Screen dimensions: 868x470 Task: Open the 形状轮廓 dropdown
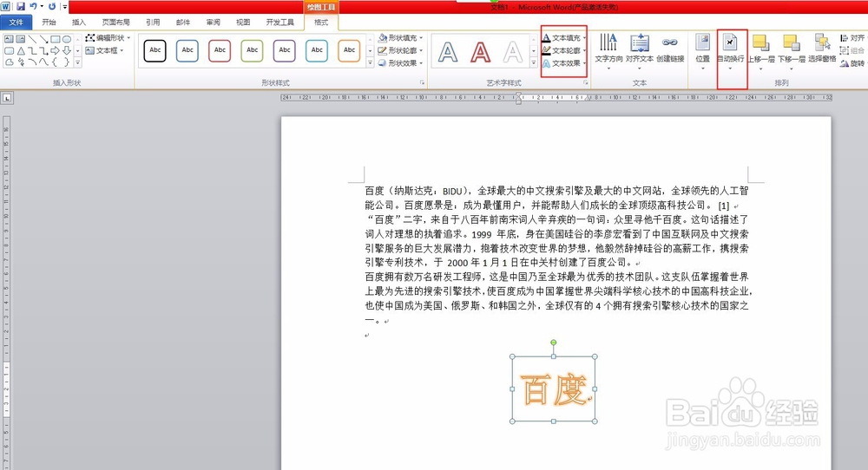[401, 50]
